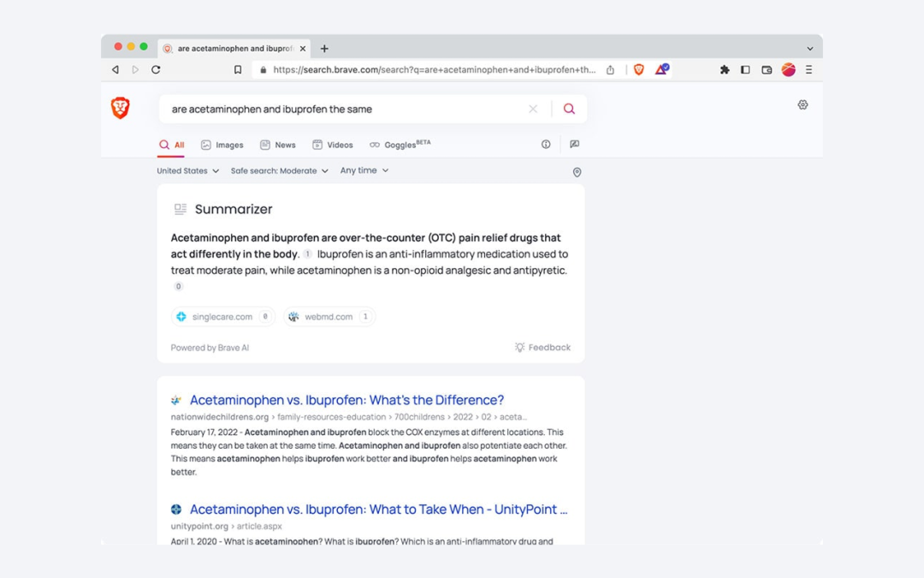Open the Goggles BETA tab
Viewport: 924px width, 578px height.
(x=400, y=145)
